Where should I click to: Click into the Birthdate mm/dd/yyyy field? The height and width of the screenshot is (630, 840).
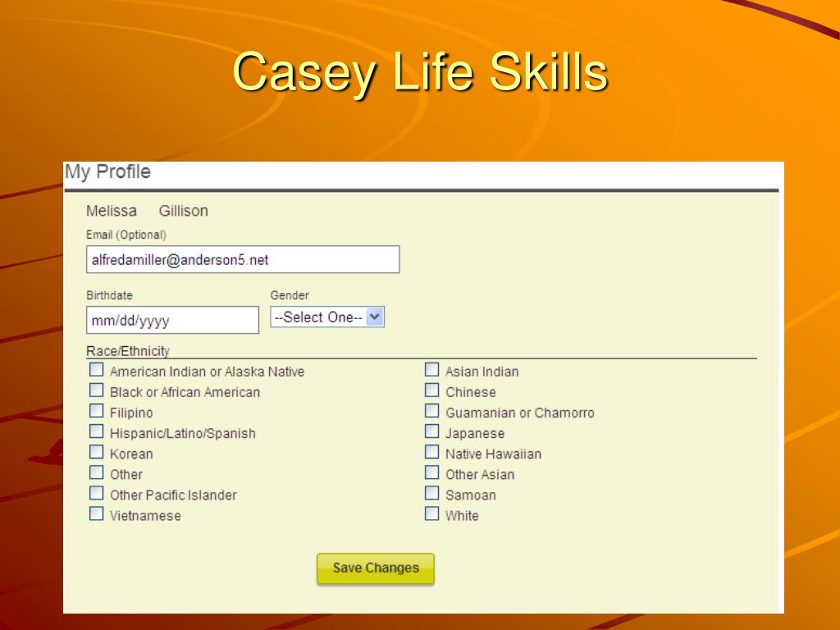coord(172,321)
